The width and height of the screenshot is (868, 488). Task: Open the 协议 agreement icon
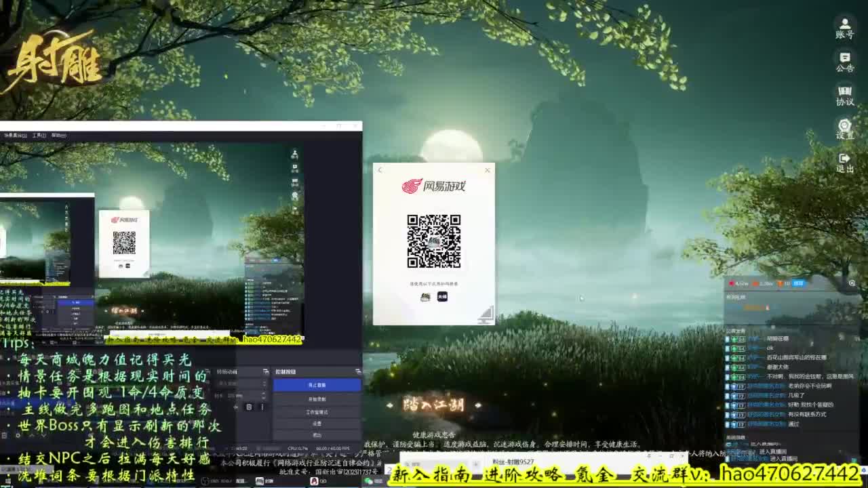[844, 96]
